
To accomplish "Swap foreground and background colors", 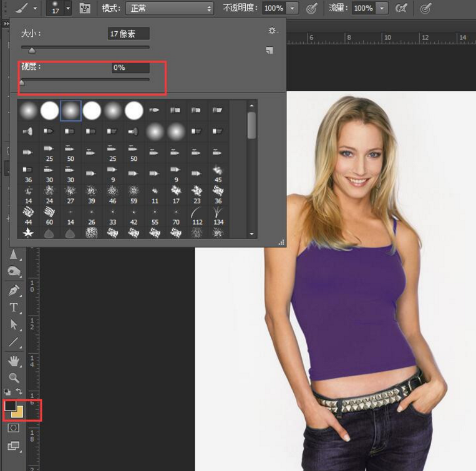I will pos(19,391).
